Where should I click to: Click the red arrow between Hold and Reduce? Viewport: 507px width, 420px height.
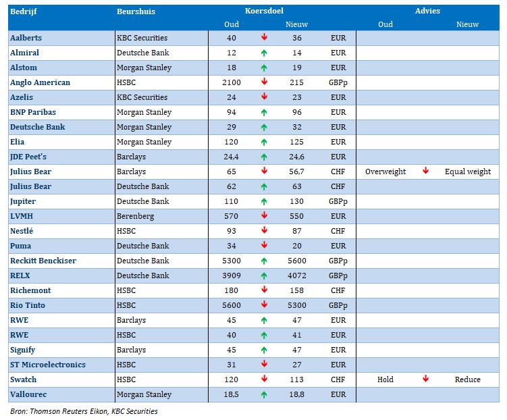pyautogui.click(x=425, y=379)
